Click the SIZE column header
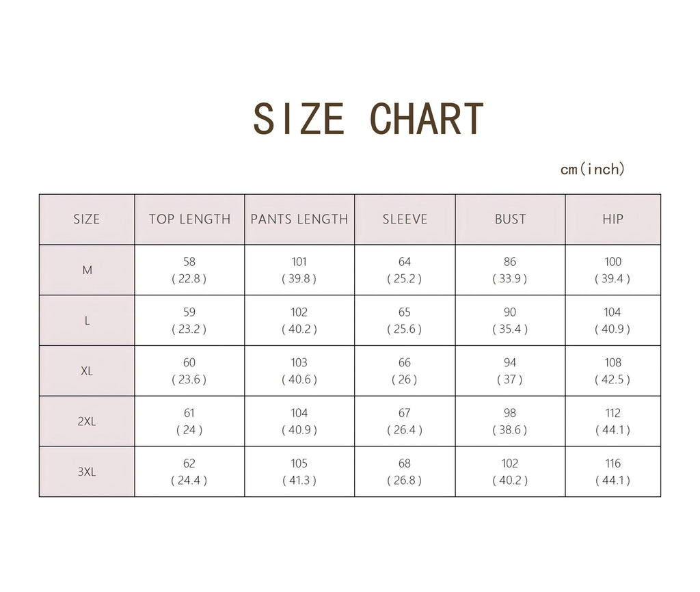This screenshot has height=592, width=700. (87, 219)
